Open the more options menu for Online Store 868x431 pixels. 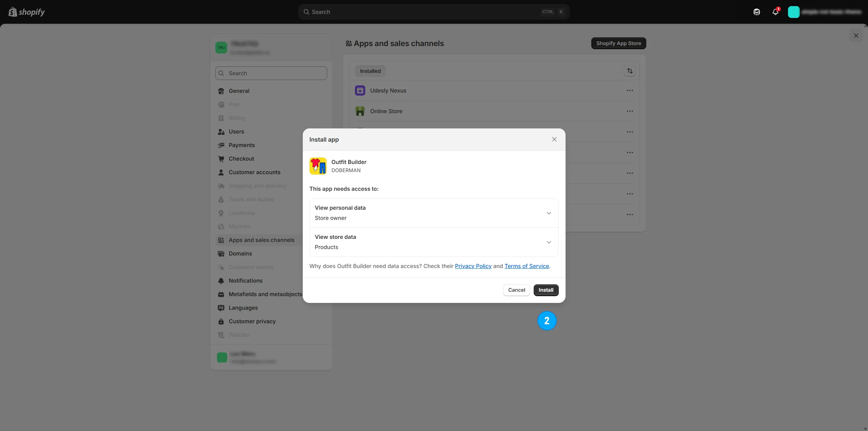pos(630,111)
